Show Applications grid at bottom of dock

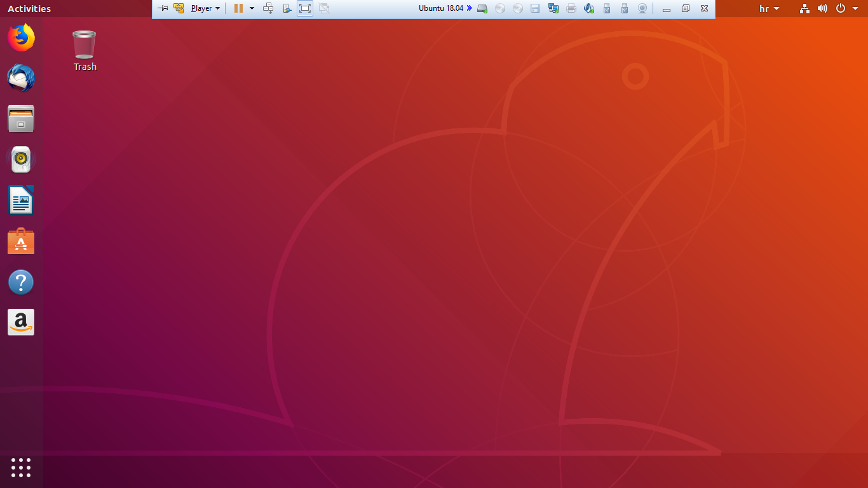coord(21,468)
